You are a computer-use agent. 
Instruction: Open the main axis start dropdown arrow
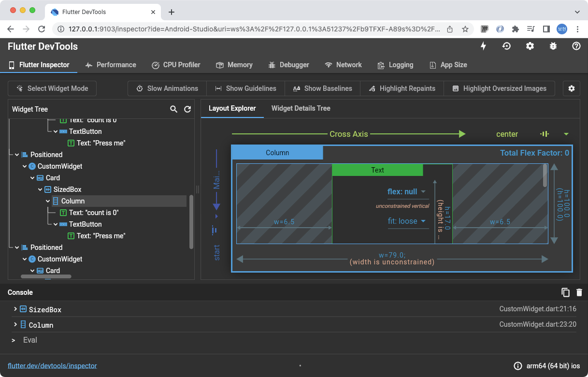(216, 216)
